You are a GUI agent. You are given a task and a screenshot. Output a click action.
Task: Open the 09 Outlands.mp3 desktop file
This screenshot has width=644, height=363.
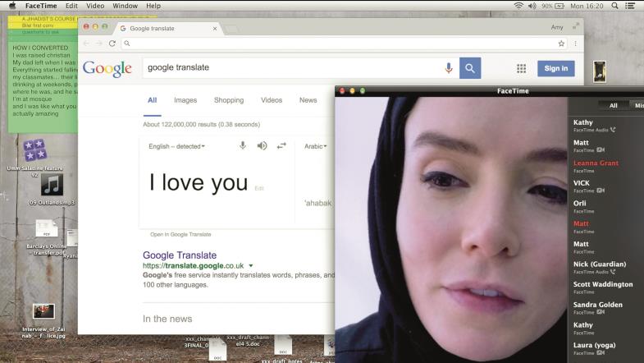point(52,186)
